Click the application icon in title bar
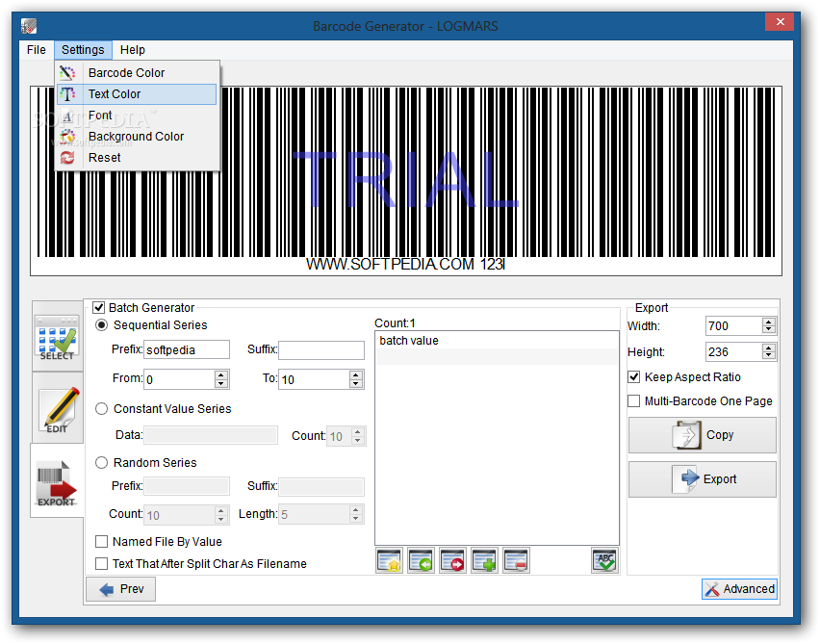 [29, 26]
